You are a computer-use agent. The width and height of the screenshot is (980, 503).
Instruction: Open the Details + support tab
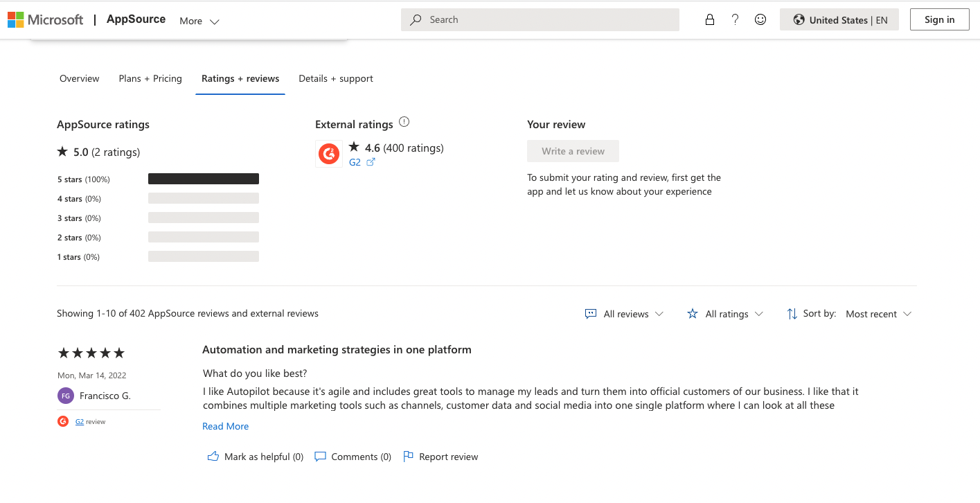(336, 78)
